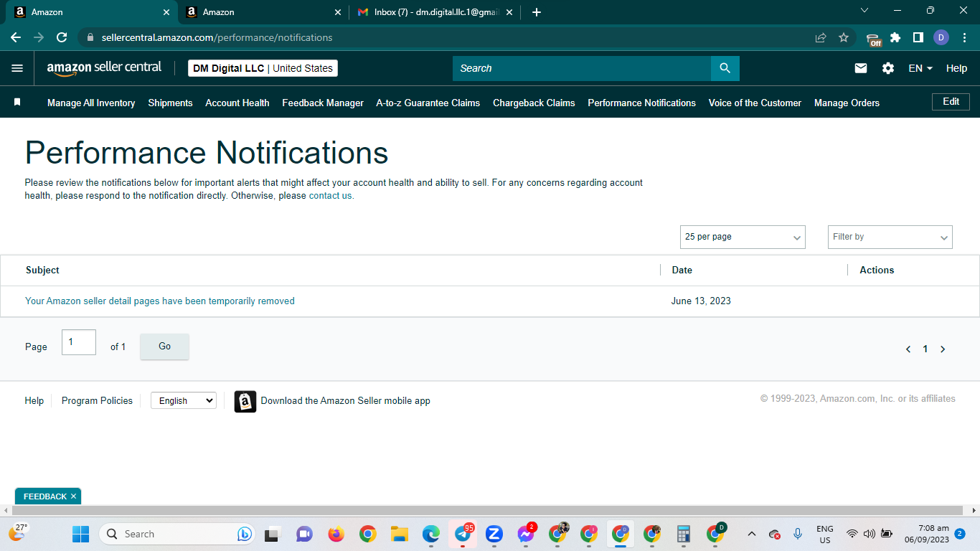Go to Shipments in the navigation bar
980x551 pixels.
[x=170, y=103]
